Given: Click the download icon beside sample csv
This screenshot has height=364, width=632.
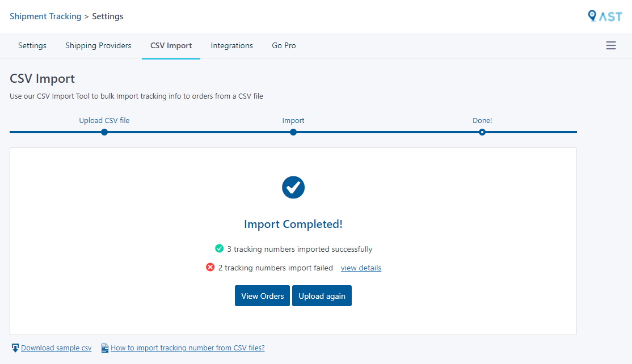Looking at the screenshot, I should 15,348.
